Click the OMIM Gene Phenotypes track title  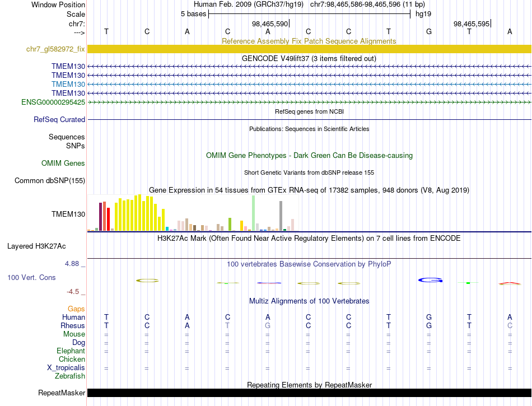[x=309, y=155]
